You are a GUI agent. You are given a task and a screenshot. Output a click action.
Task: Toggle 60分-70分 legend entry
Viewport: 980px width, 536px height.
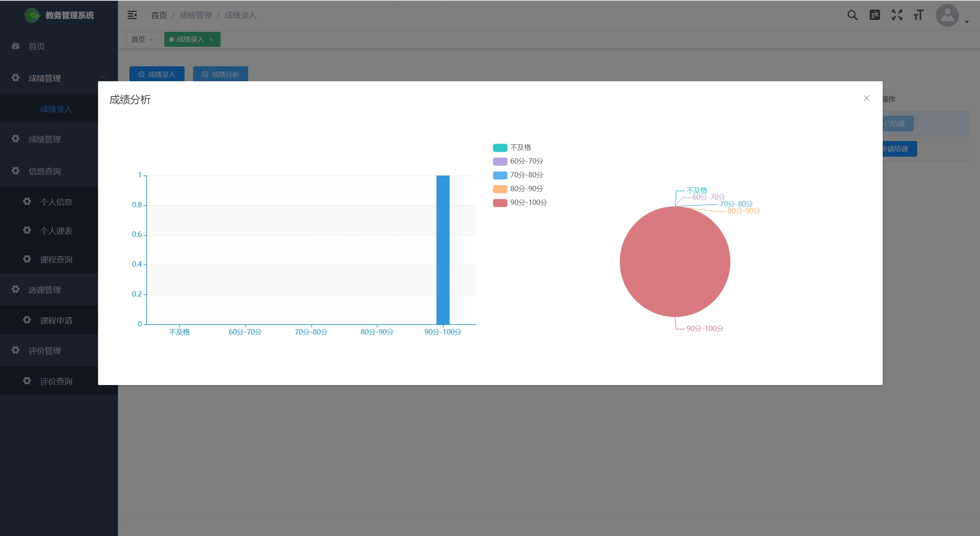click(526, 161)
